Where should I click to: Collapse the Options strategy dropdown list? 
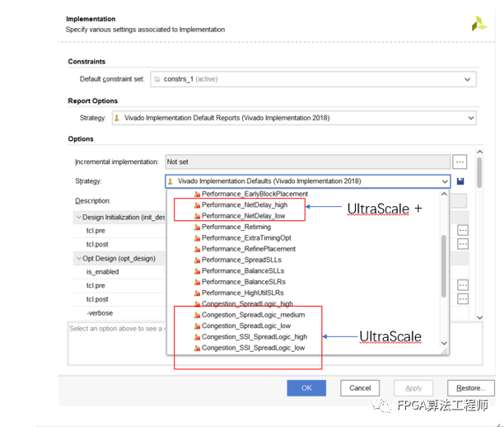tap(445, 181)
